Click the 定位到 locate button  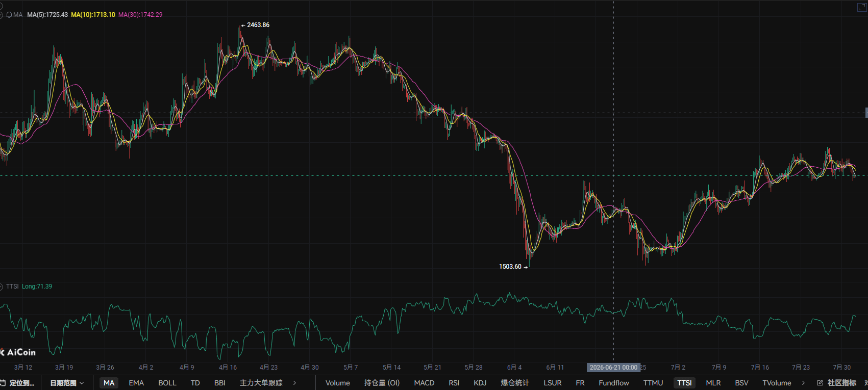coord(18,383)
